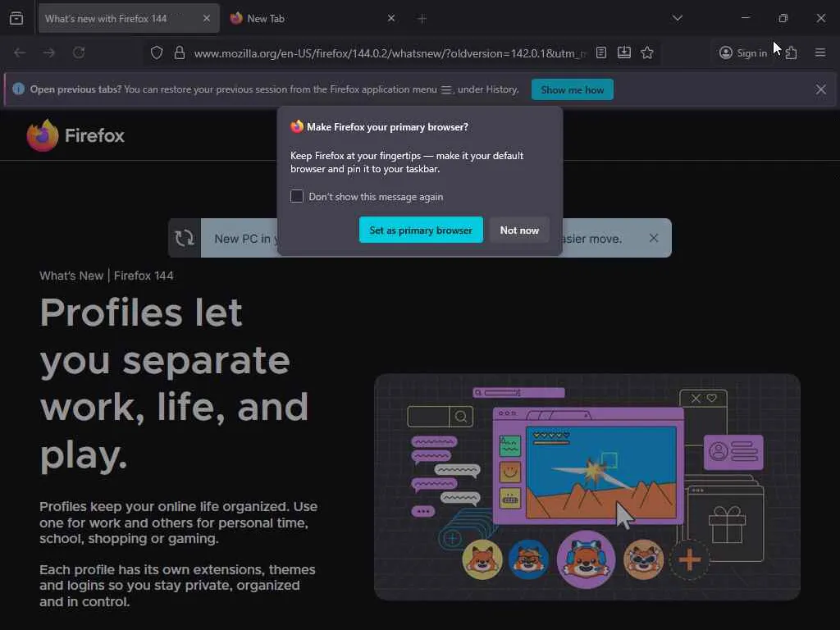Bookmark this page with the star
840x630 pixels.
pyautogui.click(x=647, y=52)
